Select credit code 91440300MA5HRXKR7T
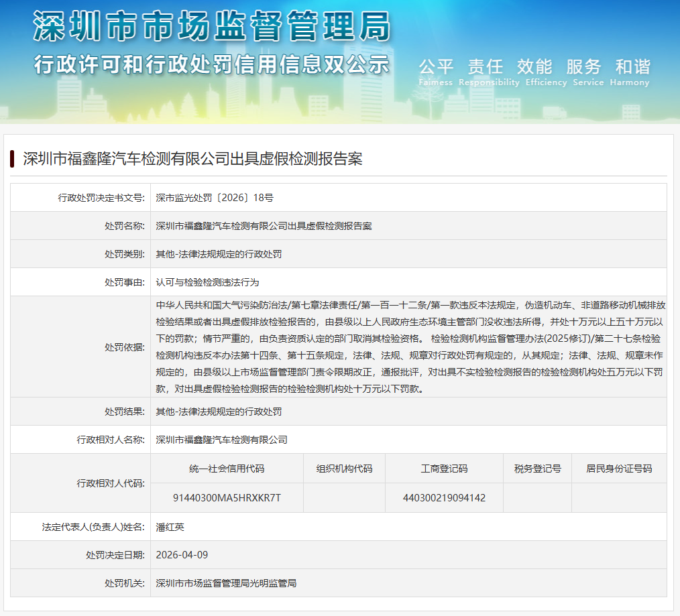The width and height of the screenshot is (680, 616). pos(227,497)
